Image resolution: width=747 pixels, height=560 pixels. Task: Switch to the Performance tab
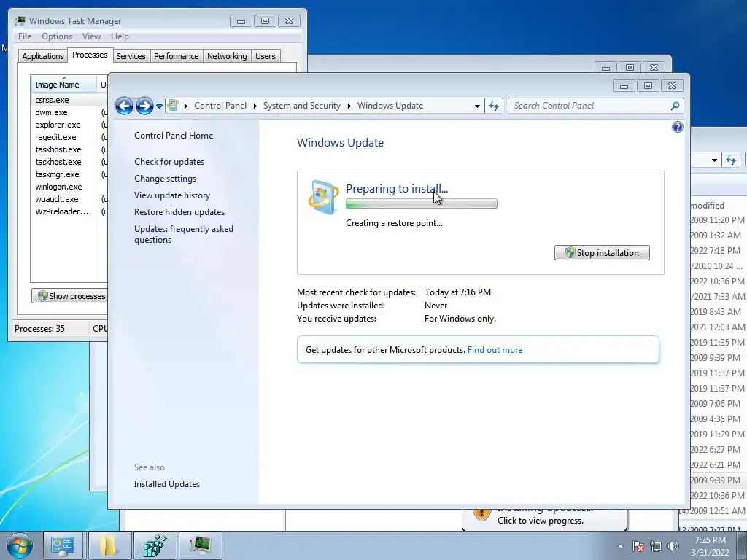(177, 56)
